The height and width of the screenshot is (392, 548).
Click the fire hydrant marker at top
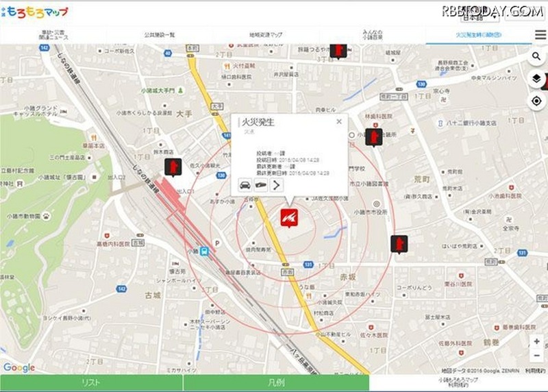338,50
